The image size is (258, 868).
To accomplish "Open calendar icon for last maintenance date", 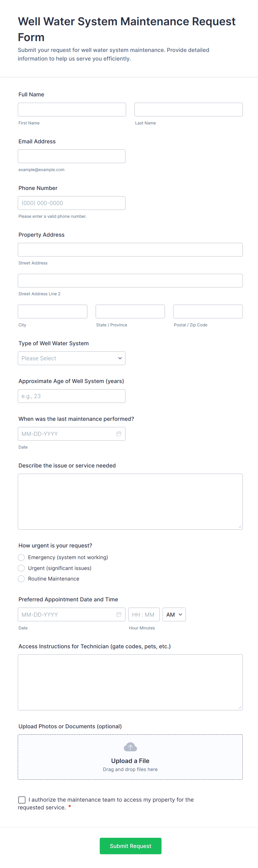I will point(119,434).
